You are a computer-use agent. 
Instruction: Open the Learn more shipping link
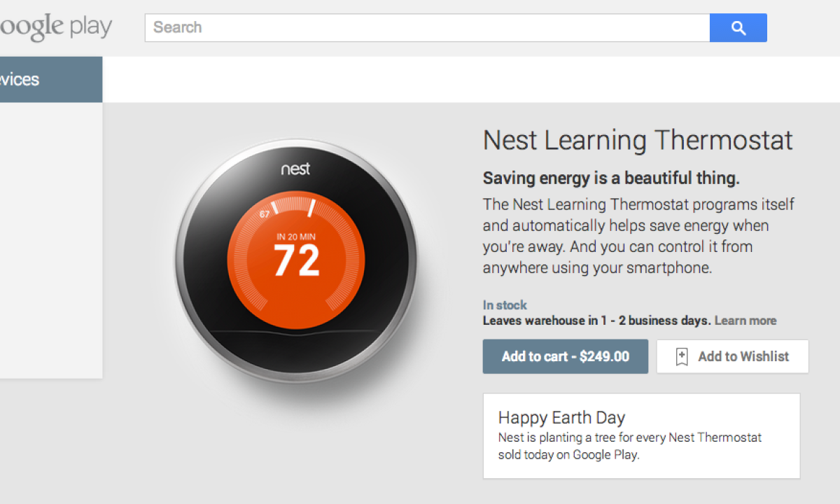click(x=745, y=321)
